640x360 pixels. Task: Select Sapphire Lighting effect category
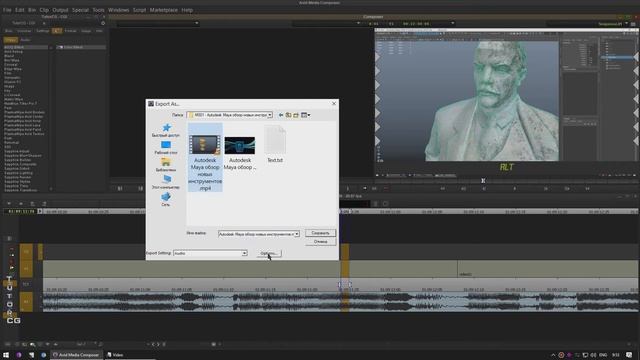pyautogui.click(x=18, y=173)
